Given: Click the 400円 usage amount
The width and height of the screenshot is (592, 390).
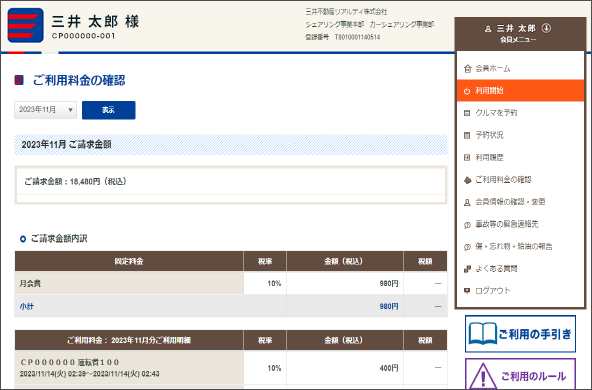Looking at the screenshot, I should (x=389, y=368).
